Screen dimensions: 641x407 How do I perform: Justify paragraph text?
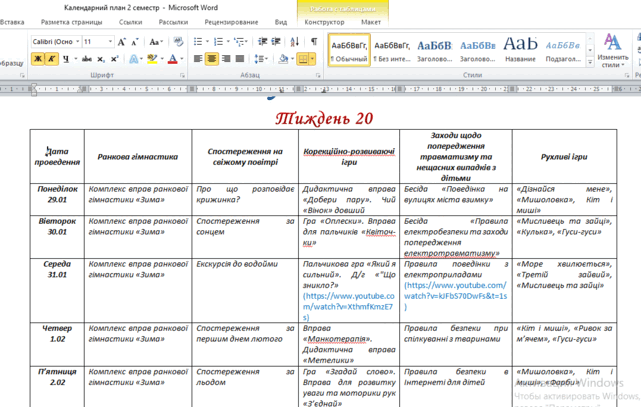[240, 59]
